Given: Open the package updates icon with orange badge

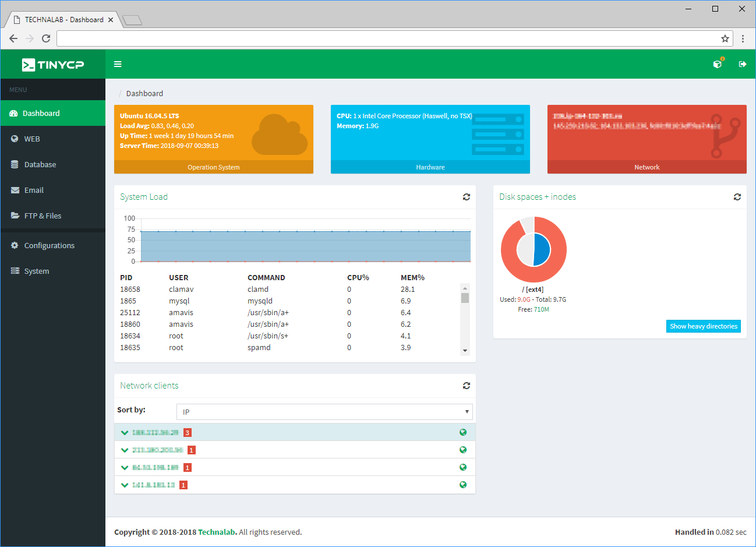Looking at the screenshot, I should pos(717,64).
